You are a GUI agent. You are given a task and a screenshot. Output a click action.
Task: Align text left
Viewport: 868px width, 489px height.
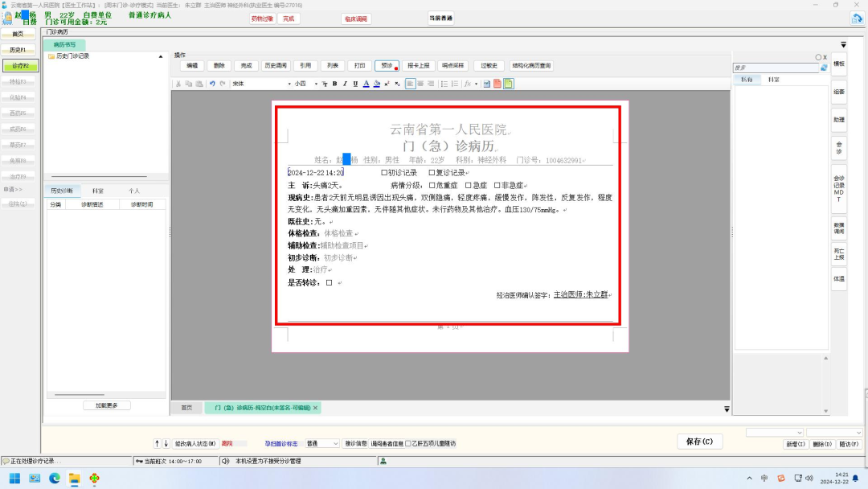click(410, 84)
